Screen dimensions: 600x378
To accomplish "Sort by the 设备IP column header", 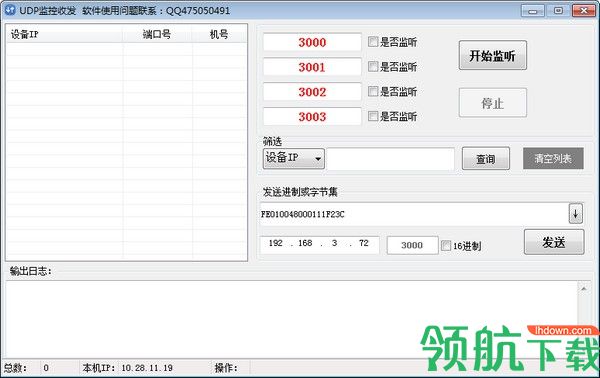I will 64,34.
